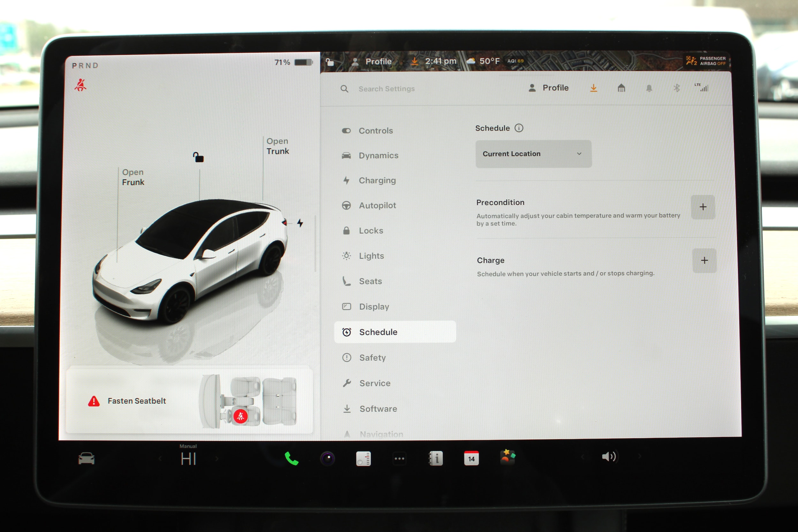The image size is (798, 532).
Task: Tap the weather cloud 50°F indicator
Action: pos(483,61)
